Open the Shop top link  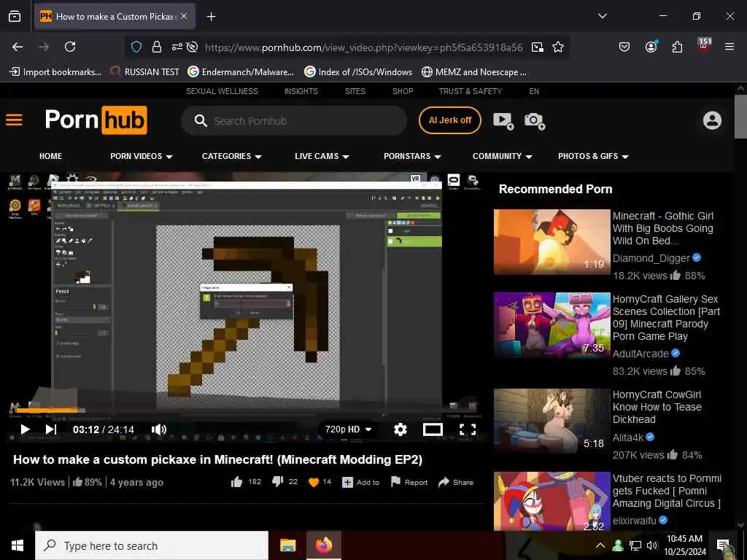[x=403, y=91]
